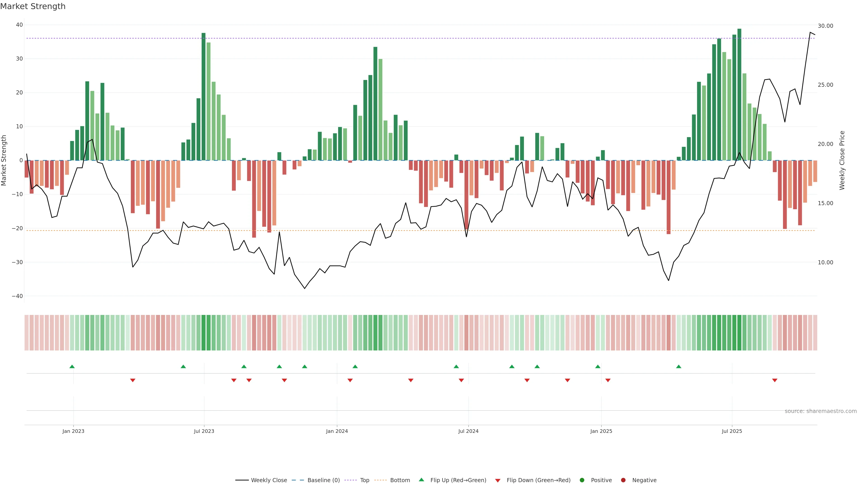Click the Market Strength y-axis title
Image resolution: width=868 pixels, height=488 pixels.
point(4,160)
